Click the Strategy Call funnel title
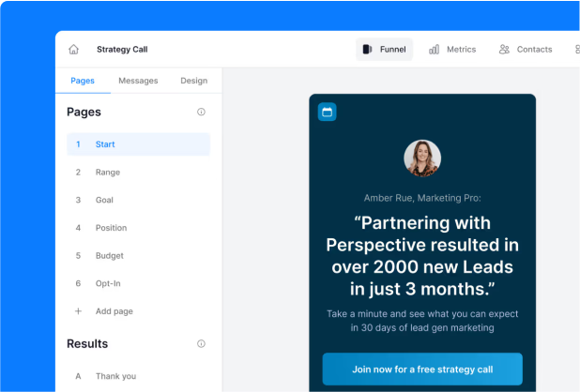Screen dimensions: 580x392 (x=122, y=49)
